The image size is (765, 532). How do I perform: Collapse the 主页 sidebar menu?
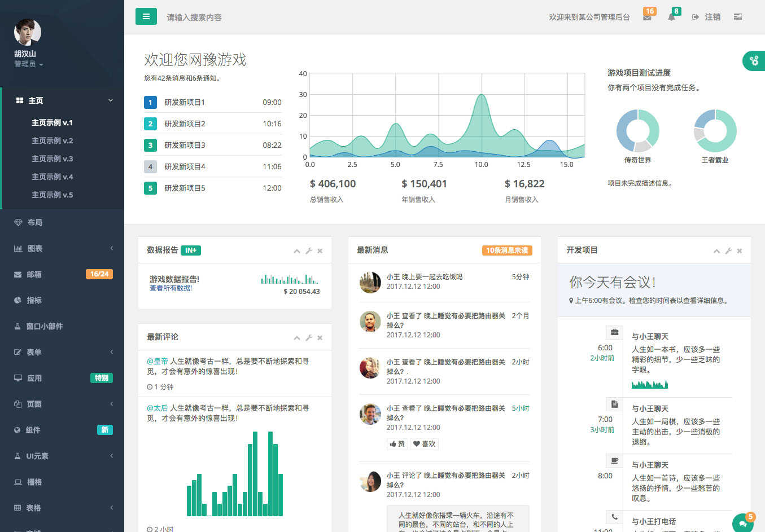[62, 100]
